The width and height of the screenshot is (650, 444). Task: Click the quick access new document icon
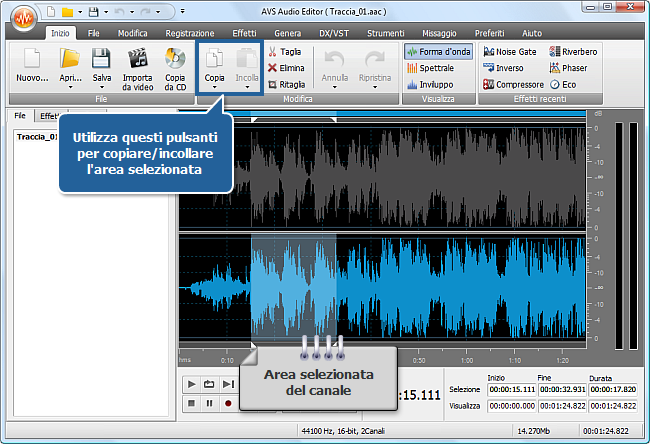click(x=51, y=12)
